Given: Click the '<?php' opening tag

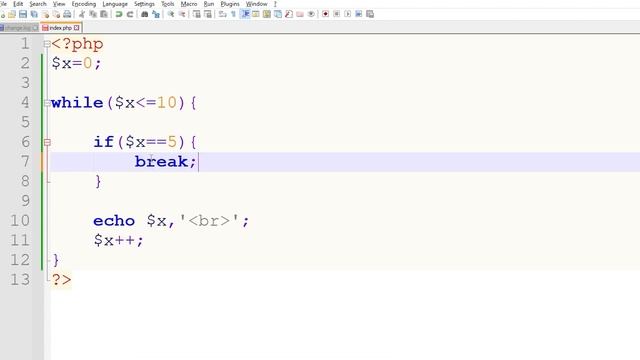Looking at the screenshot, I should click(78, 44).
